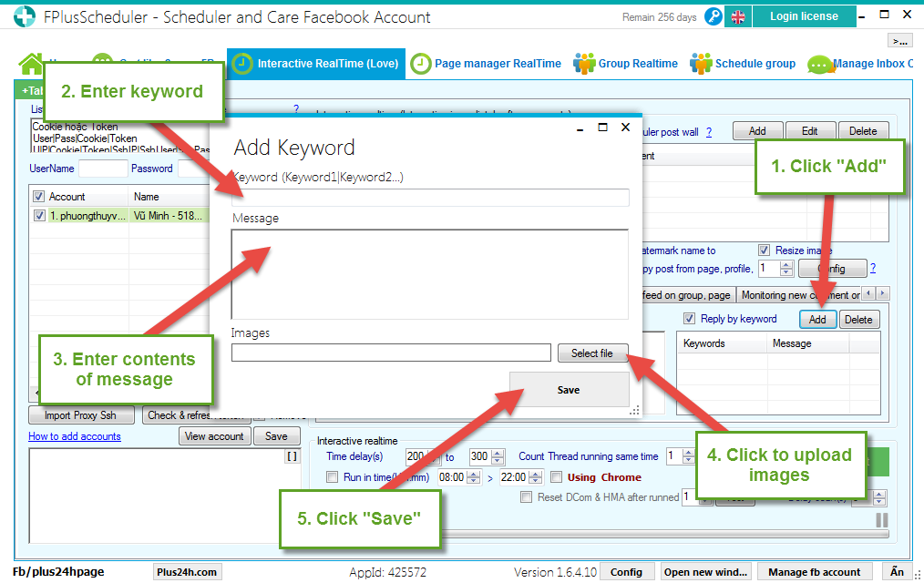The image size is (924, 583).
Task: Select the "feed on group, page" tab
Action: (x=686, y=295)
